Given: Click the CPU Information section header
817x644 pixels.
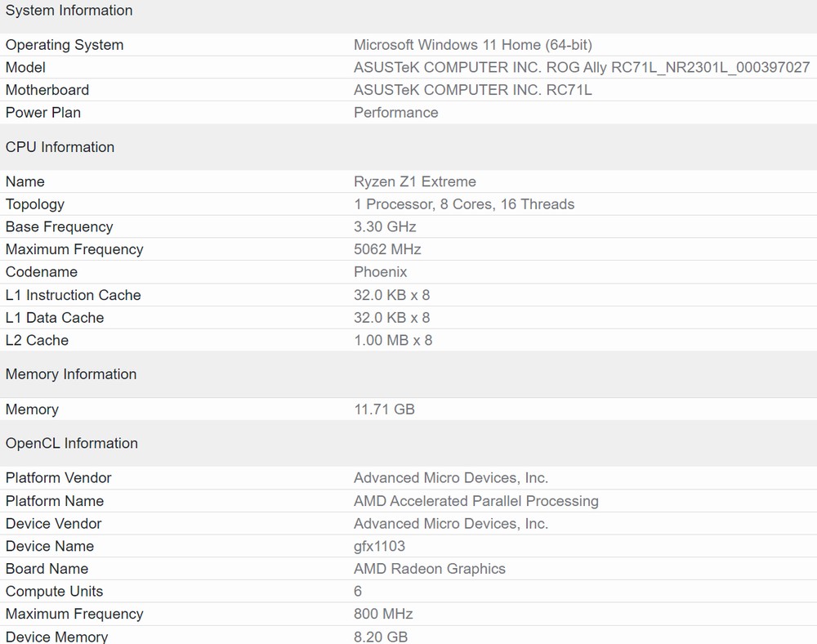Looking at the screenshot, I should [60, 147].
